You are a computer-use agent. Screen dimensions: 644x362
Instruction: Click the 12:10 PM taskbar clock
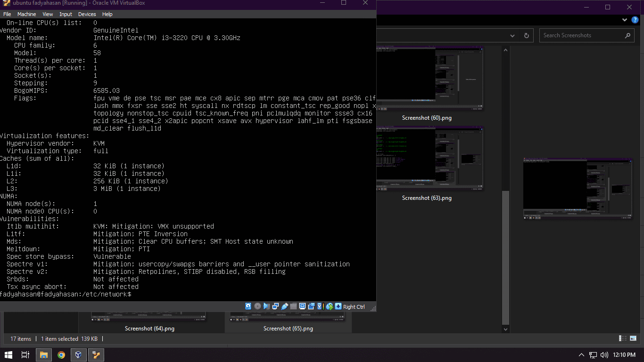click(624, 355)
